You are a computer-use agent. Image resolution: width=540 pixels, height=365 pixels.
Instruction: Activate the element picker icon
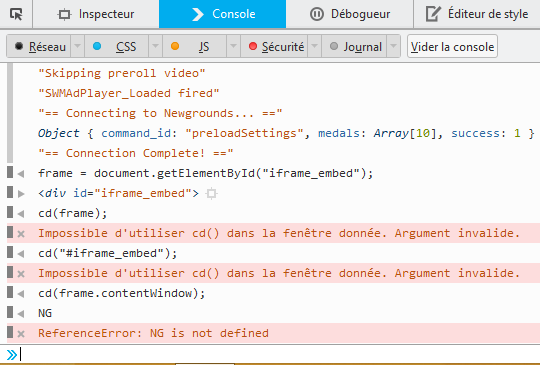pos(16,14)
